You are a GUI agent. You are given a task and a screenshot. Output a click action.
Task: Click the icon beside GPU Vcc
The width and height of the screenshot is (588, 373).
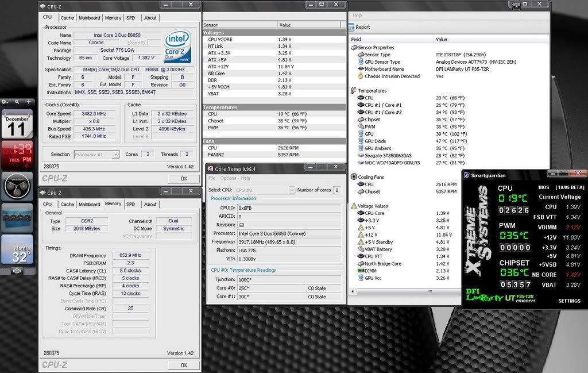coord(361,278)
